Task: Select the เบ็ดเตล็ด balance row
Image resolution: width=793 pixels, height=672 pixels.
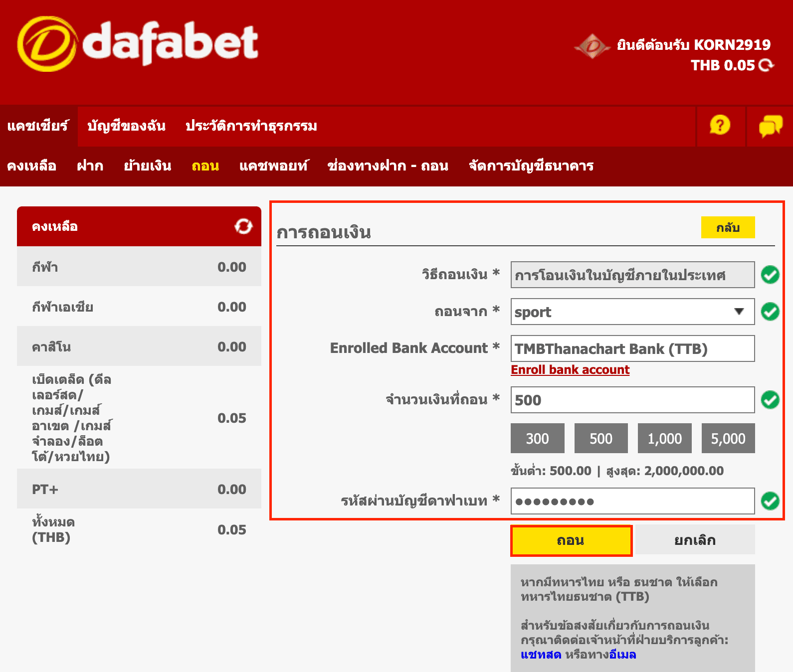Action: tap(139, 418)
